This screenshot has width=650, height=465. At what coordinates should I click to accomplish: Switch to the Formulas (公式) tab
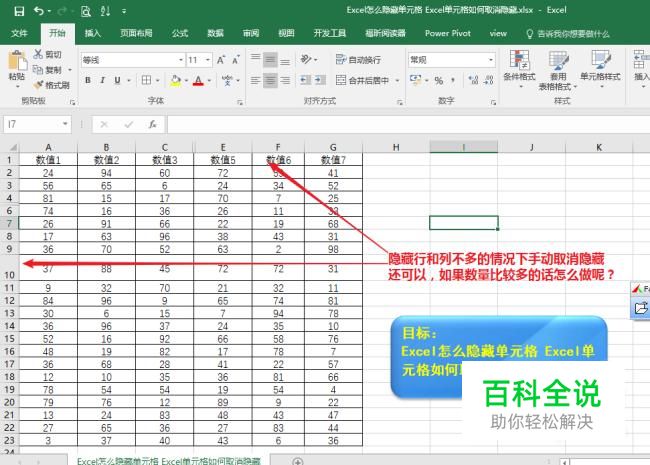click(180, 33)
